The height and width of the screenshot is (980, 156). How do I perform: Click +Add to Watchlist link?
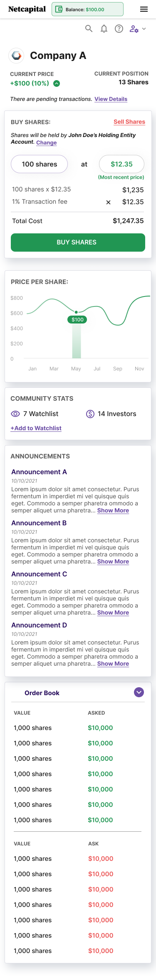click(36, 428)
